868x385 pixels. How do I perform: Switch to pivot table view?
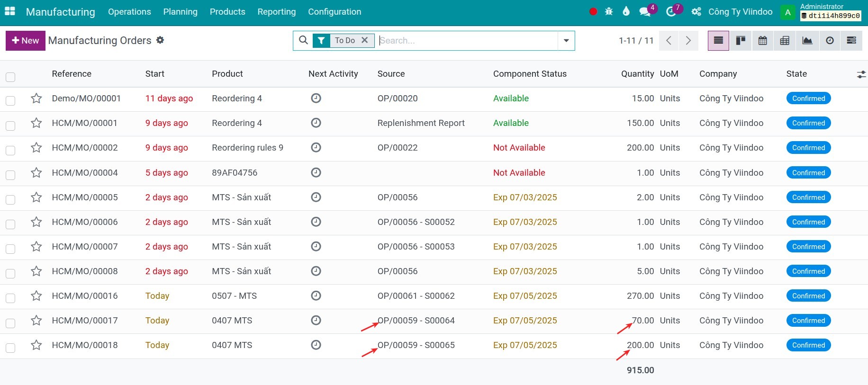[x=785, y=41]
